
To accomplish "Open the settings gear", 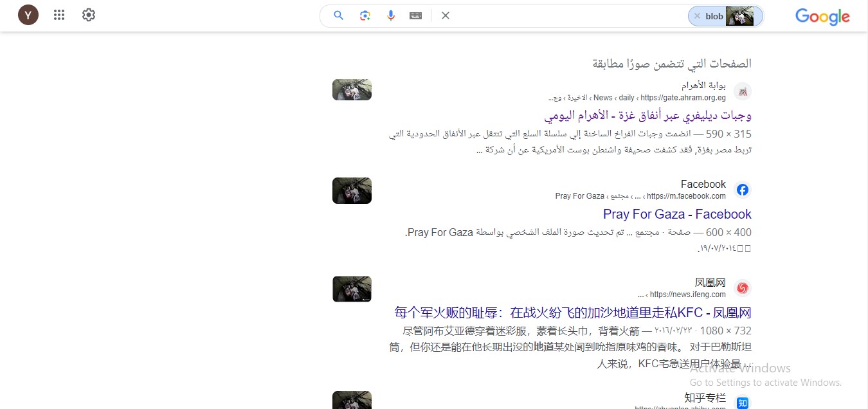I will [89, 15].
